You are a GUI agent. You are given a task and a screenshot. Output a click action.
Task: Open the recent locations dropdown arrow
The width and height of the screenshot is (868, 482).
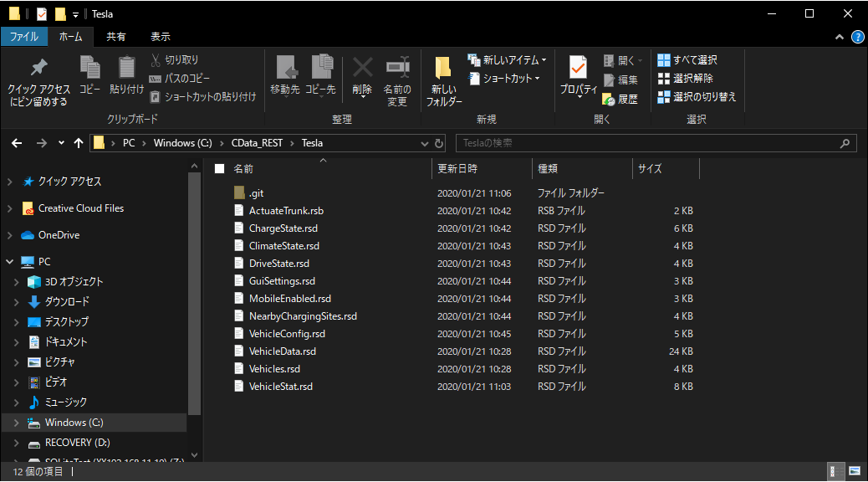[x=61, y=143]
